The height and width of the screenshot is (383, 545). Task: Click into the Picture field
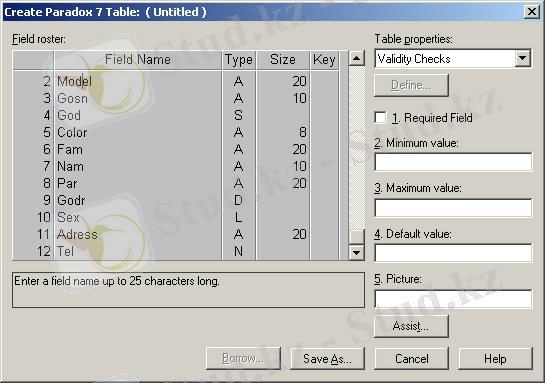453,299
